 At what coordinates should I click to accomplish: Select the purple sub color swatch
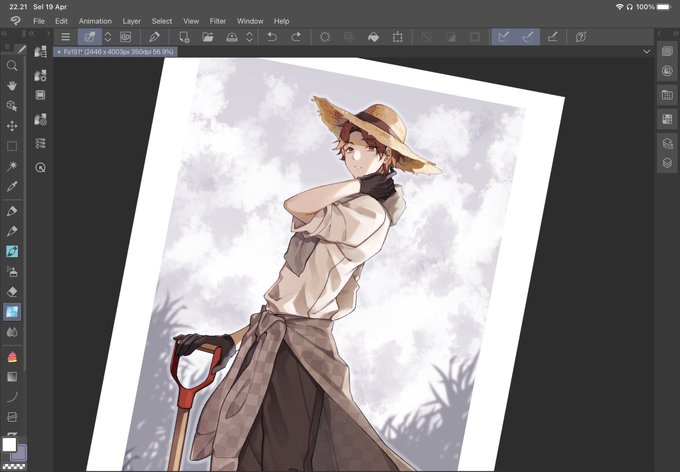click(20, 454)
